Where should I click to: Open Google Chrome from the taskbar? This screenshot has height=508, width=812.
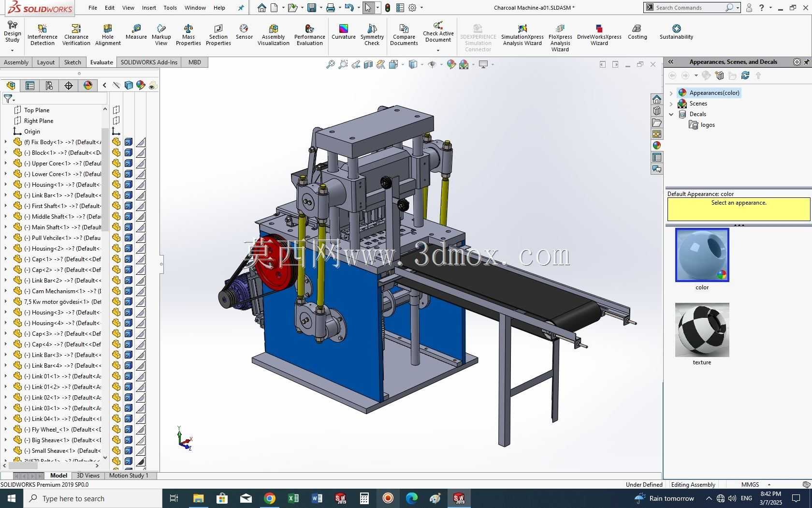[x=270, y=498]
